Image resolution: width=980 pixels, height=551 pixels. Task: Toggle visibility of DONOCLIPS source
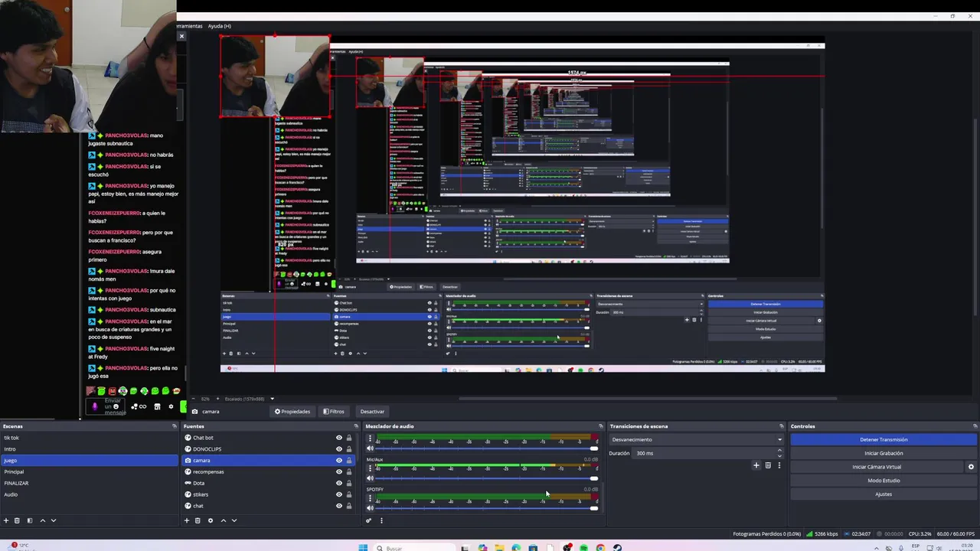click(x=339, y=449)
